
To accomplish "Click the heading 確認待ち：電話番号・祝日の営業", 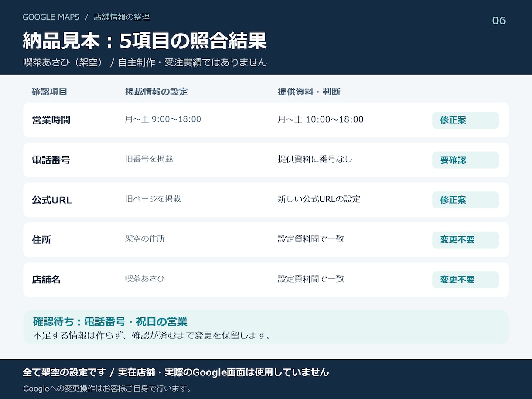I will pyautogui.click(x=110, y=322).
